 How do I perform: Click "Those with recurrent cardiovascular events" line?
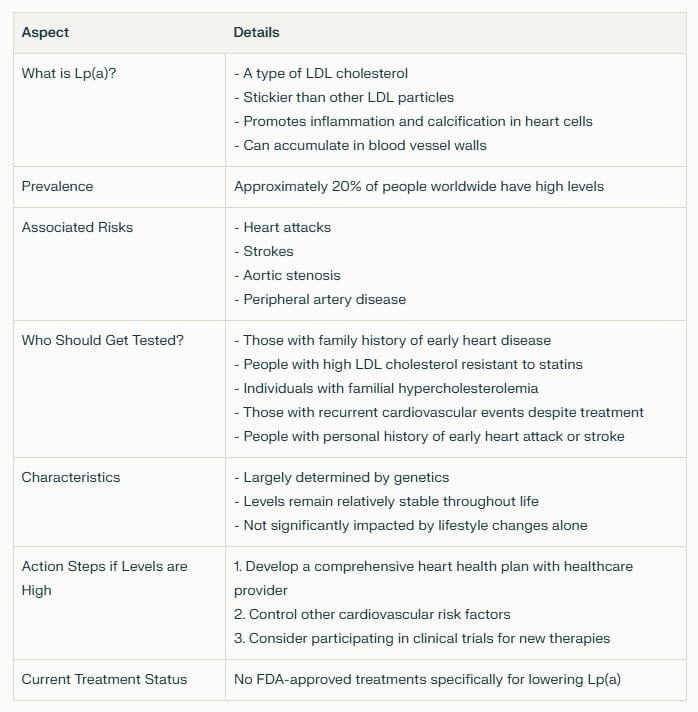click(x=439, y=412)
